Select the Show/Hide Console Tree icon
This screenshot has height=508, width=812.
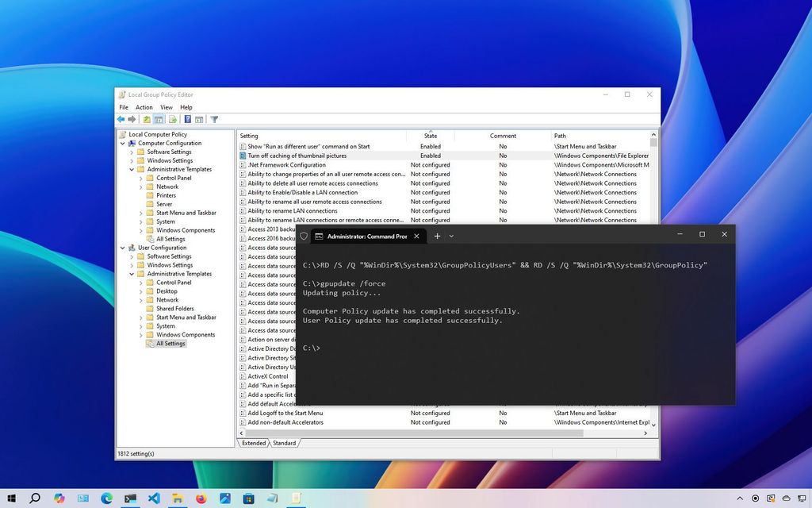click(159, 119)
